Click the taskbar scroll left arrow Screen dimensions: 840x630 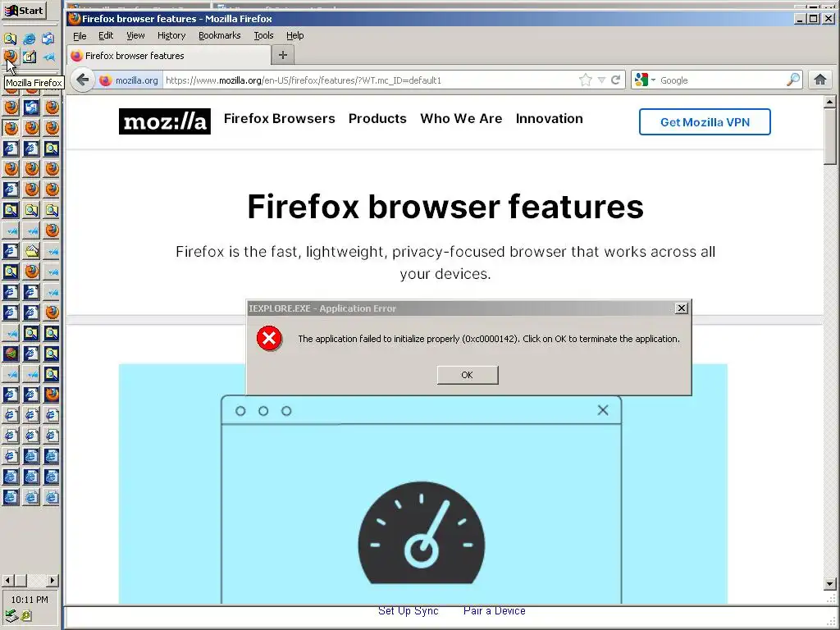7,580
